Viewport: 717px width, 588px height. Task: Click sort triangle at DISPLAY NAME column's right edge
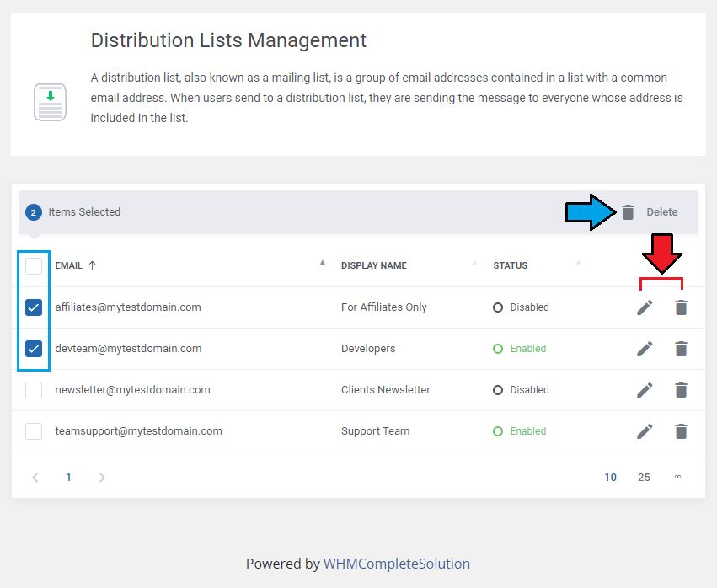tap(474, 263)
